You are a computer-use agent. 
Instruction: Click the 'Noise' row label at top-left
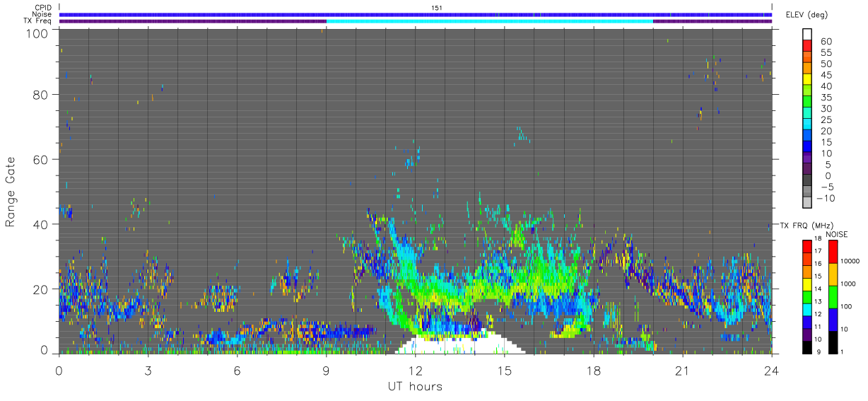pyautogui.click(x=42, y=14)
